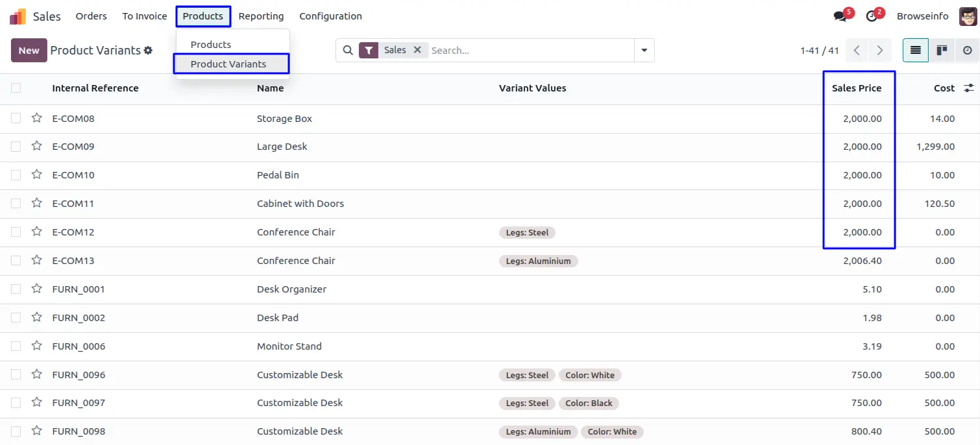Check the Large Desk row checkbox
The image size is (980, 445).
click(16, 147)
